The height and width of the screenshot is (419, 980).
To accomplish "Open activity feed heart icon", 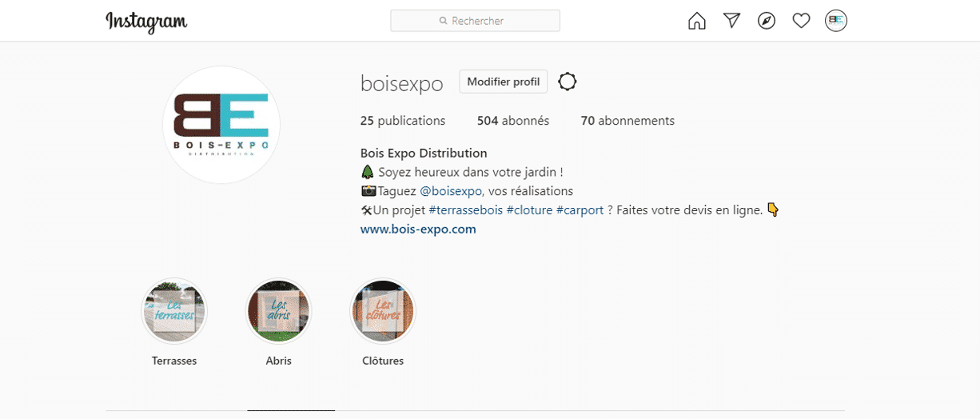I will pyautogui.click(x=801, y=21).
